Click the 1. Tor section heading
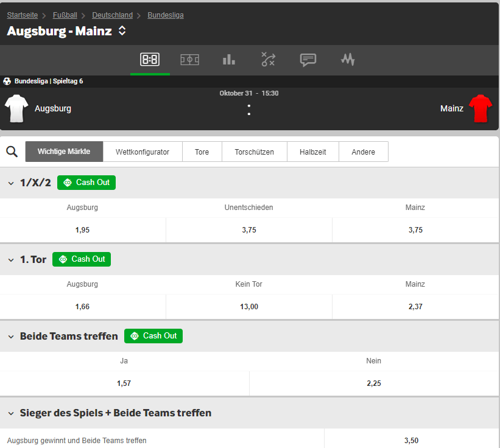 click(x=33, y=259)
